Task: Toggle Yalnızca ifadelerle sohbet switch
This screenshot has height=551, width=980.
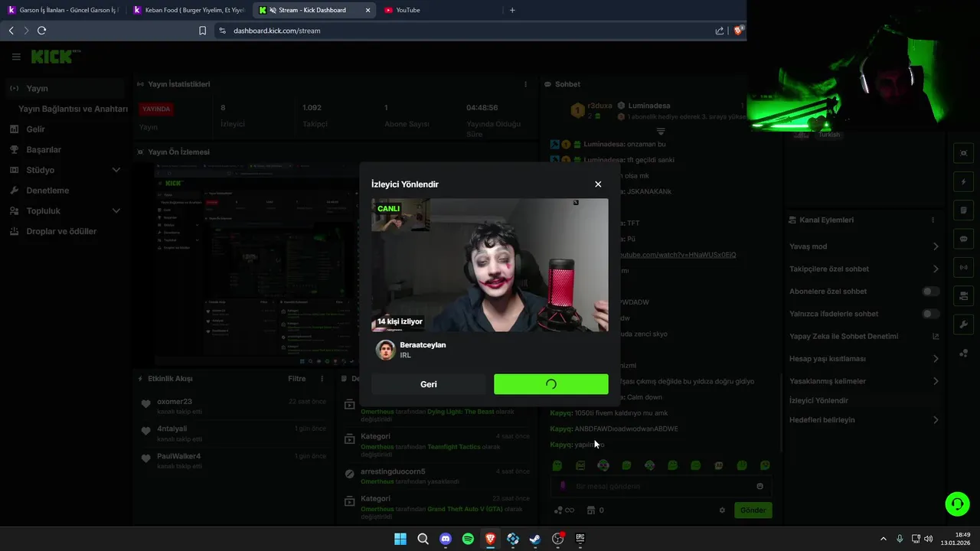Action: click(x=930, y=314)
